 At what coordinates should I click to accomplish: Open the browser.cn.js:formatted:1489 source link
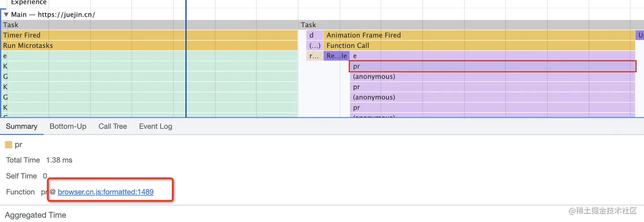(x=106, y=192)
